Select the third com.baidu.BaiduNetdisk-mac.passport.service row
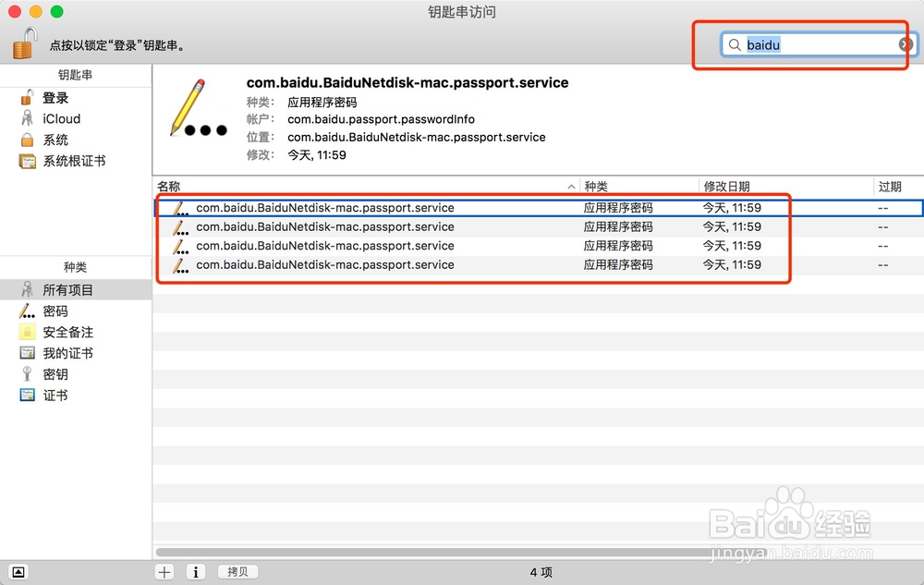This screenshot has width=924, height=585. pos(538,246)
